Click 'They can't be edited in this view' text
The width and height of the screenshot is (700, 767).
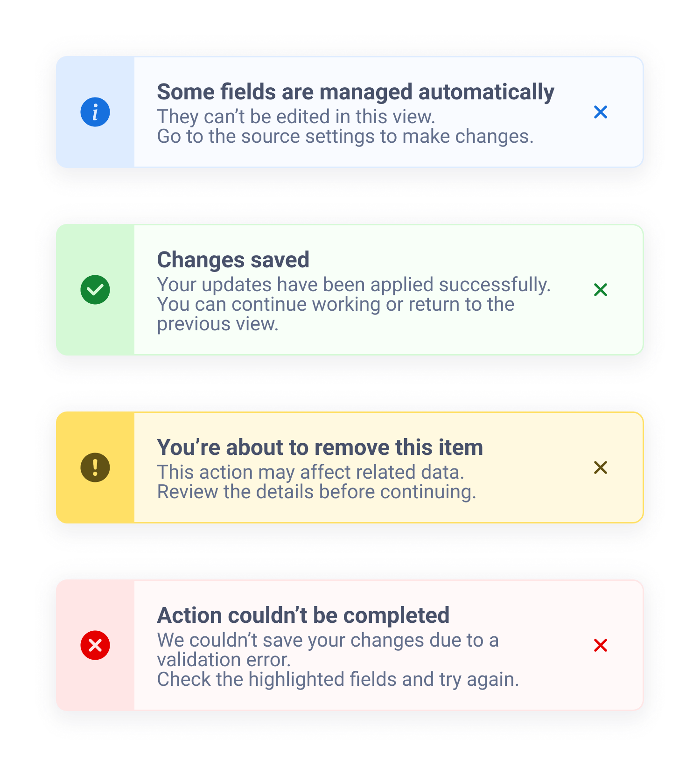(296, 117)
